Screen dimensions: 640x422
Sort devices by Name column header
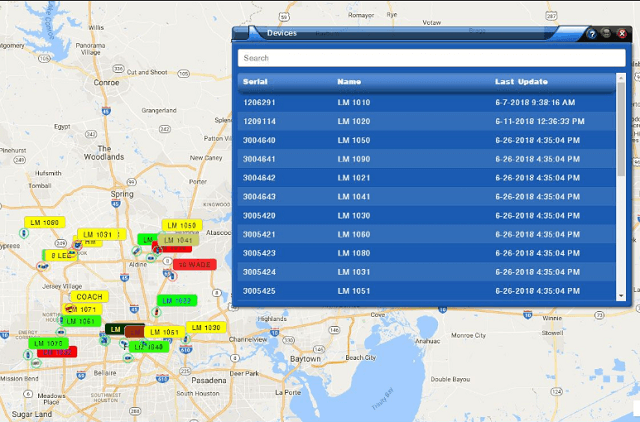click(x=349, y=82)
